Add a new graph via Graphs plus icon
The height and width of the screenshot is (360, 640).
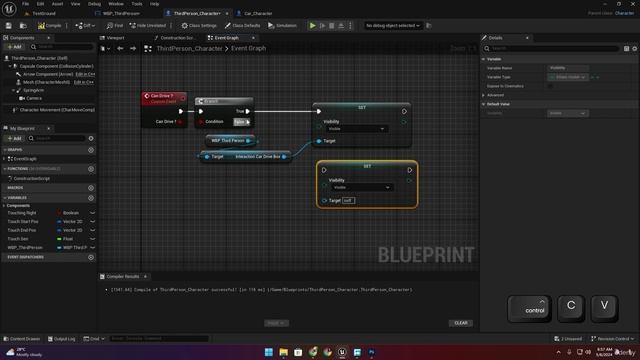(x=91, y=150)
